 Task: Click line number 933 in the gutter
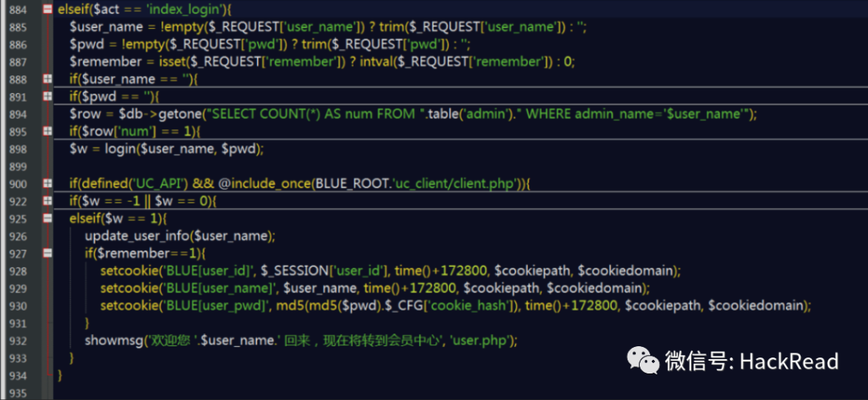[18, 358]
